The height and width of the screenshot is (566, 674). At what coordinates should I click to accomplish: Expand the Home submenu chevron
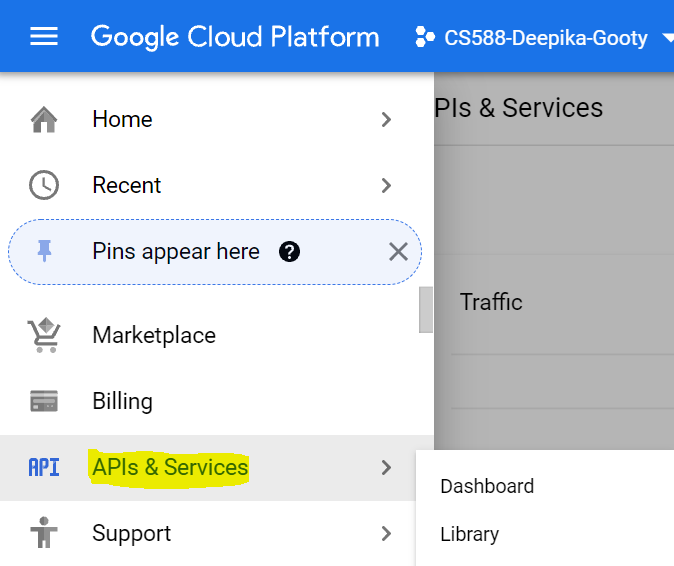[386, 119]
